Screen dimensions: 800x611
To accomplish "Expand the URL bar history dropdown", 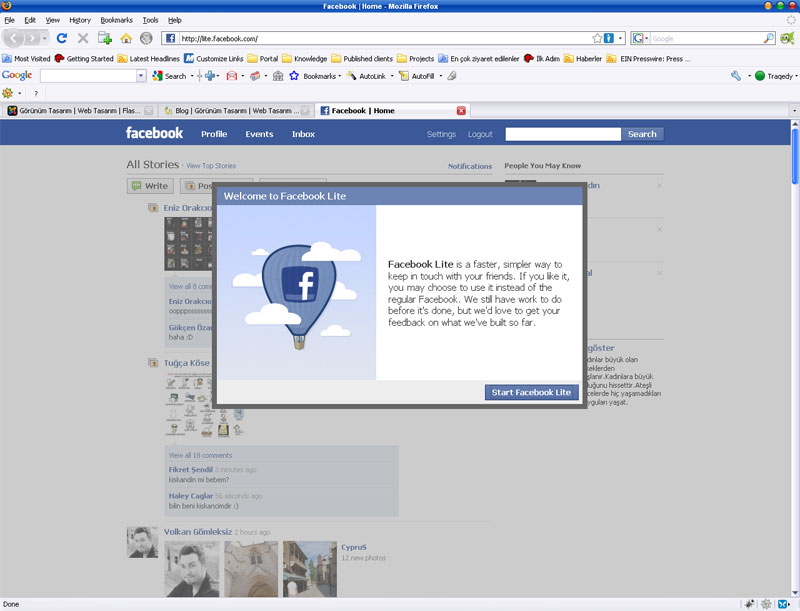I will [620, 38].
